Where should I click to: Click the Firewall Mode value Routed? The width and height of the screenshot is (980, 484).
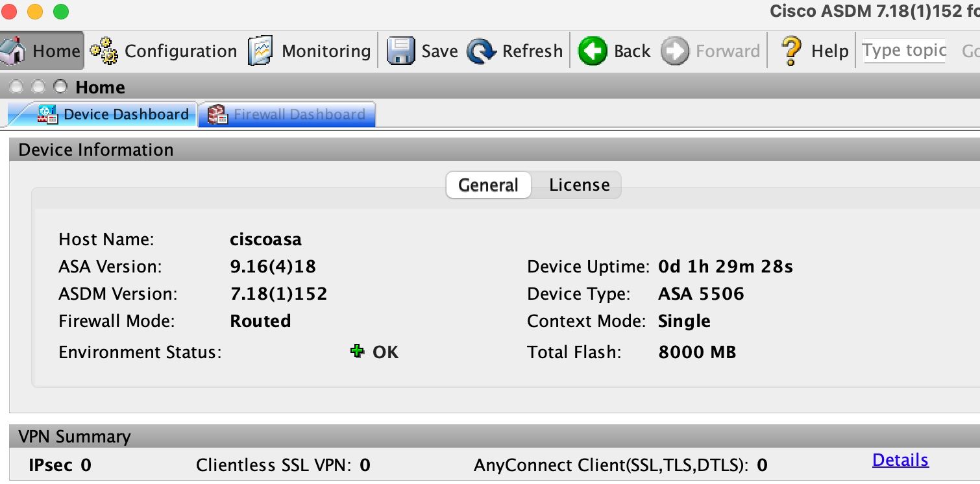[x=260, y=321]
